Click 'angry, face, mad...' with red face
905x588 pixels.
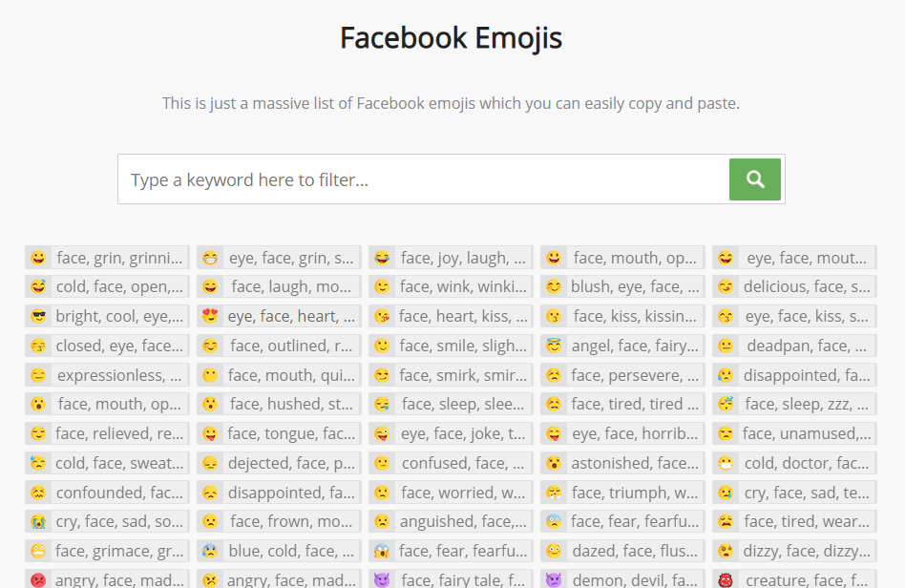coord(107,578)
